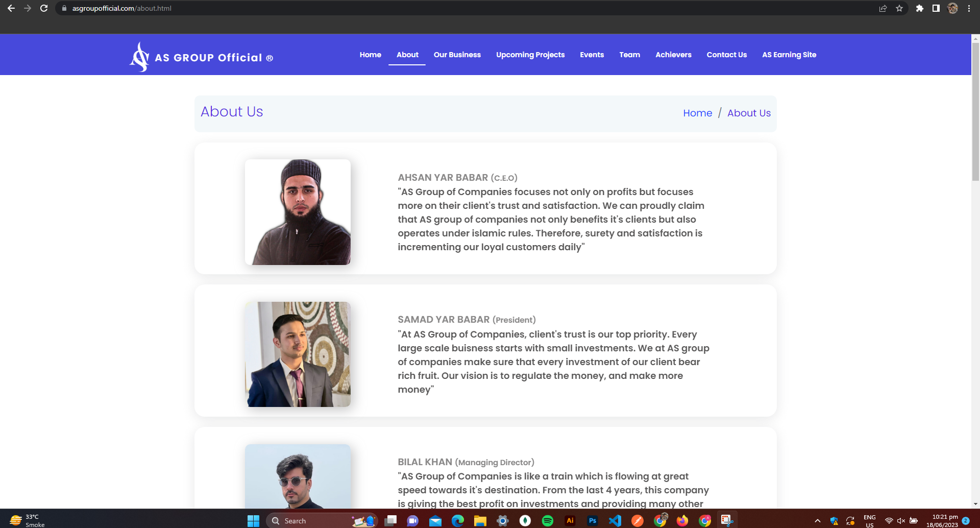Bookmark this page with the star icon
This screenshot has height=528, width=980.
(x=899, y=8)
